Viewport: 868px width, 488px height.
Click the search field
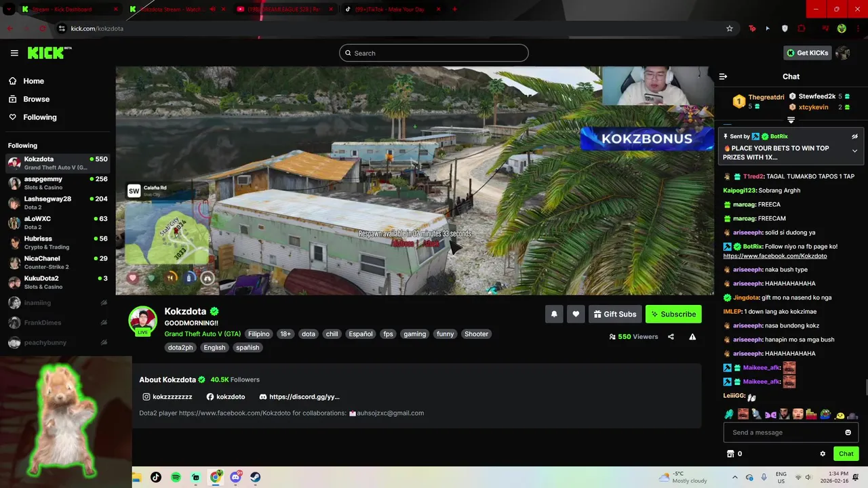(434, 53)
